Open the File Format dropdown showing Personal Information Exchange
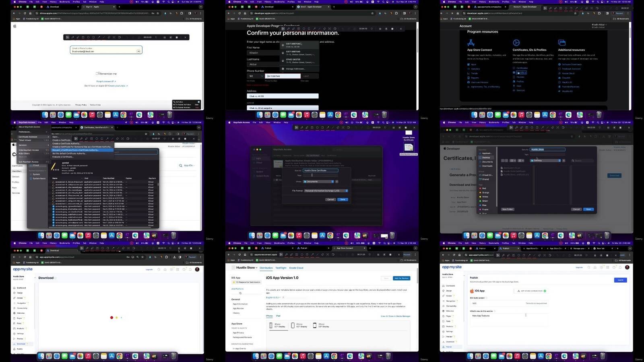The height and width of the screenshot is (362, 644). (326, 191)
